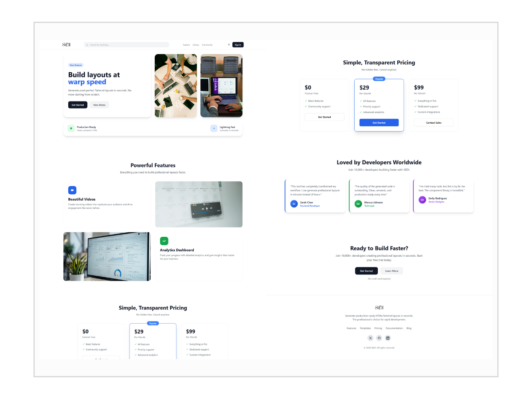Click the green chart icon above Analytics Dashboard
Viewport: 532px width, 399px height.
164,241
